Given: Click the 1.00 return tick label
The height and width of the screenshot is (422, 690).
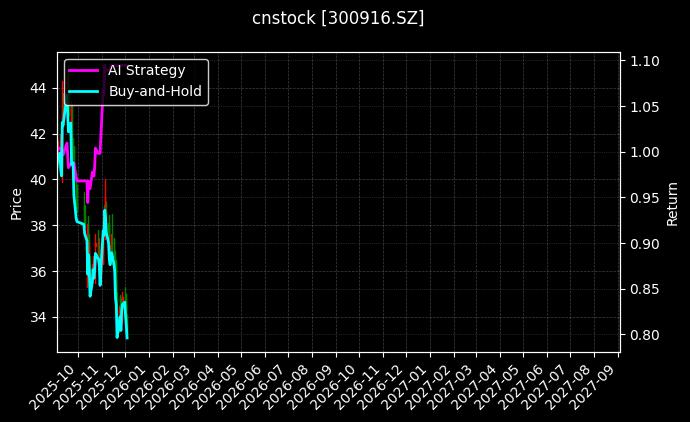Looking at the screenshot, I should tap(643, 152).
